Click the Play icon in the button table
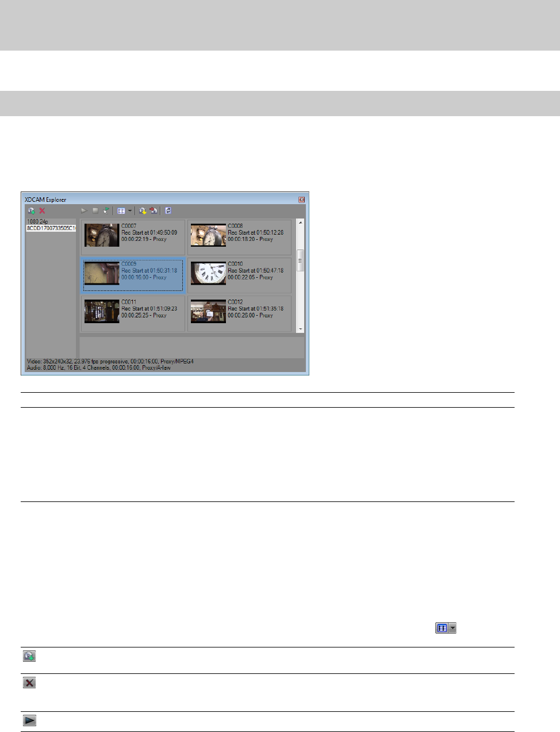The width and height of the screenshot is (560, 732). point(29,720)
